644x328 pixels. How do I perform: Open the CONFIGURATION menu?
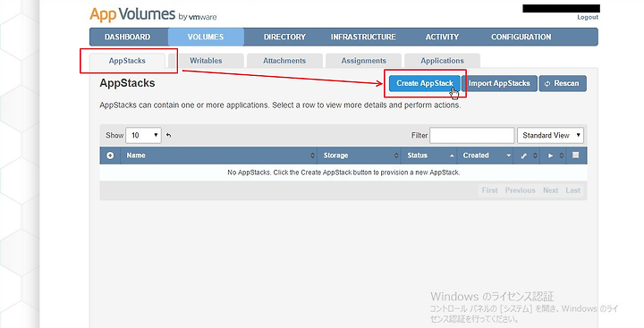click(521, 37)
